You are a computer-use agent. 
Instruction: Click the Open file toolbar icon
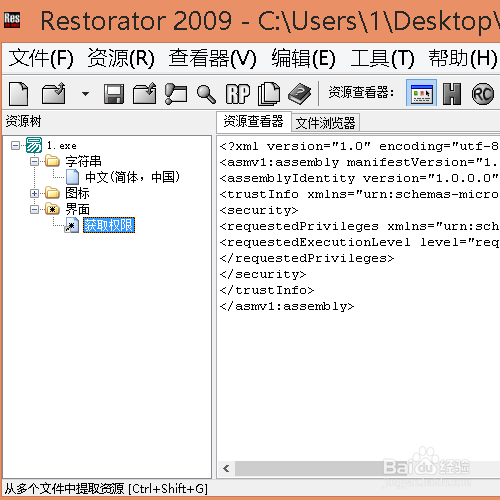tap(54, 94)
